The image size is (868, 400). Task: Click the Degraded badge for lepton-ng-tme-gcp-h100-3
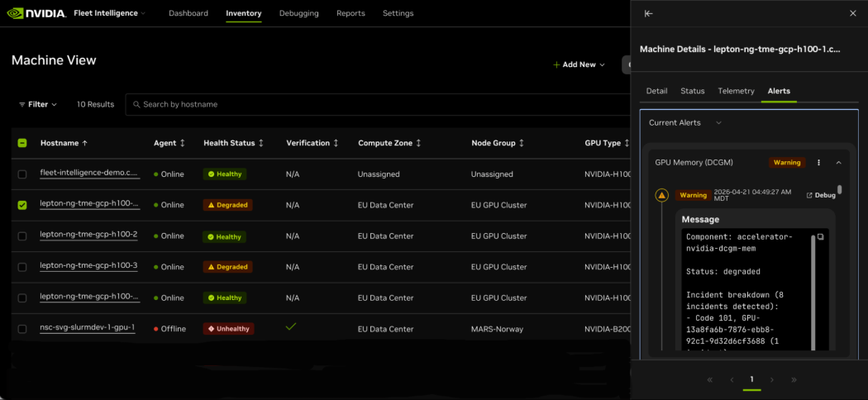point(228,267)
